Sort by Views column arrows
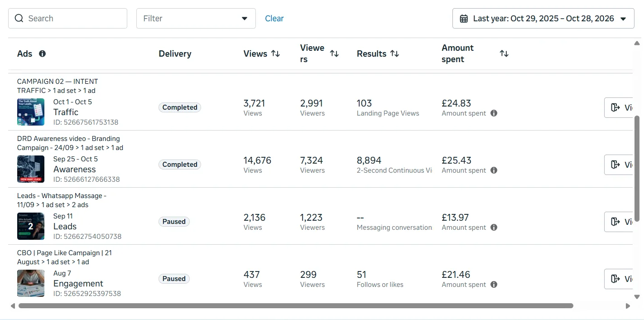Image resolution: width=644 pixels, height=320 pixels. point(275,53)
